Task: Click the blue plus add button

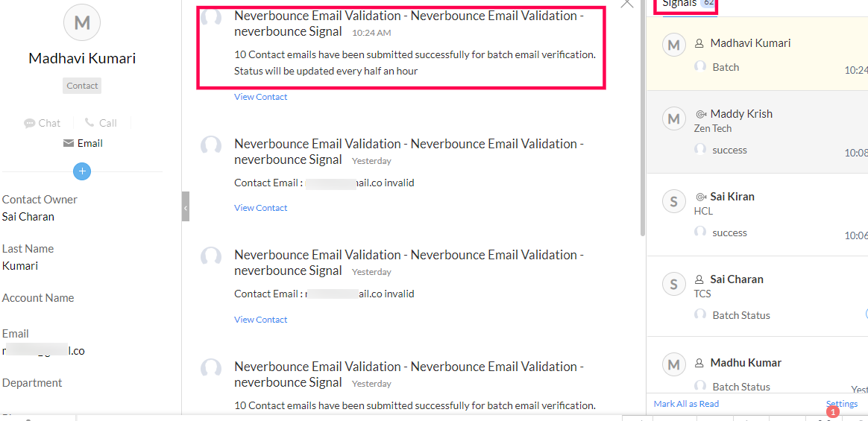Action: [82, 171]
